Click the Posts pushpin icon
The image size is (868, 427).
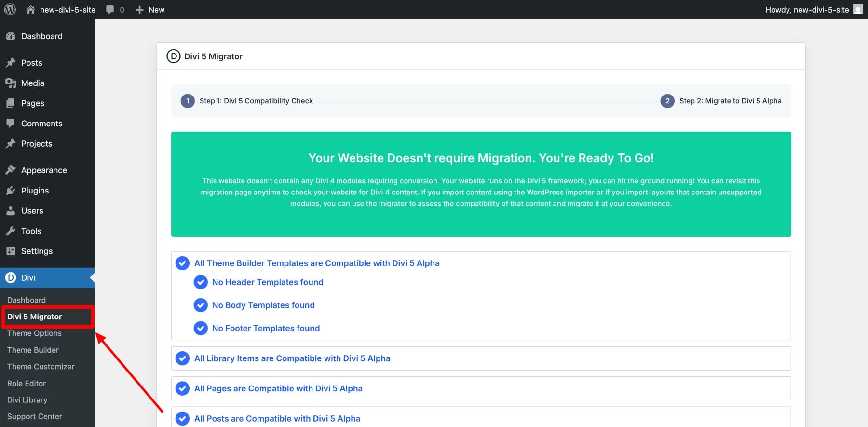pos(11,63)
